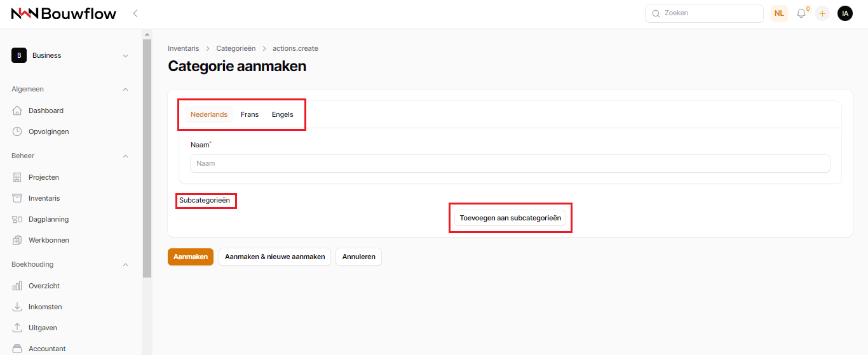Click the orange Aanmaken button
Viewport: 868px width, 355px height.
(191, 257)
